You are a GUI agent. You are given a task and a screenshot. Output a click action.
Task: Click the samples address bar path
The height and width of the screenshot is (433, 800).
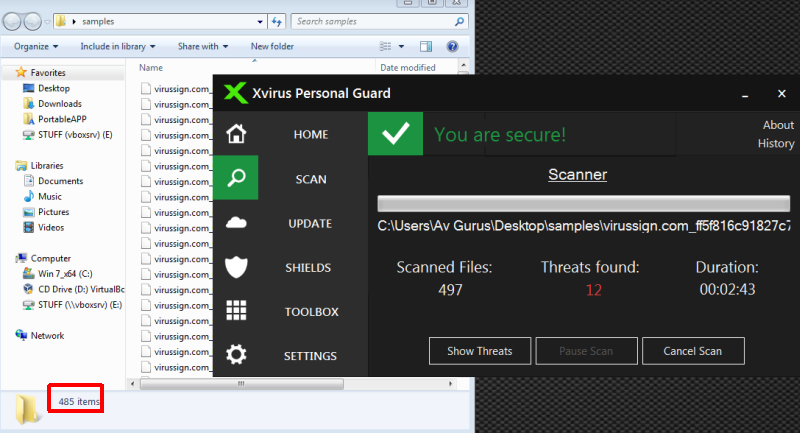[x=98, y=21]
